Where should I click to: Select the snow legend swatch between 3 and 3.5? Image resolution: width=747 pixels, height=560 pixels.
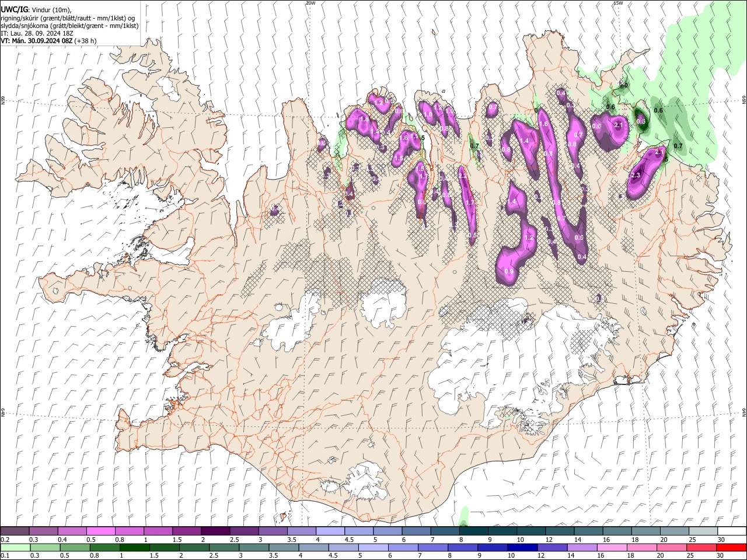[273, 531]
